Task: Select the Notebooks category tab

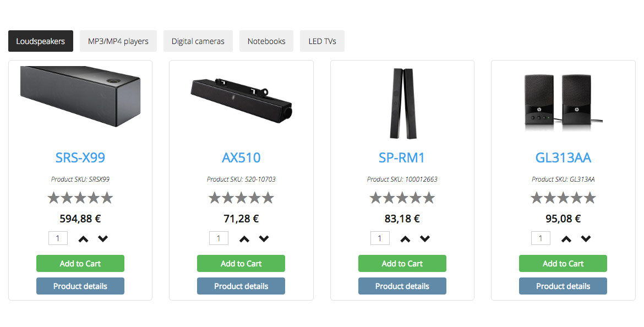Action: (x=266, y=41)
